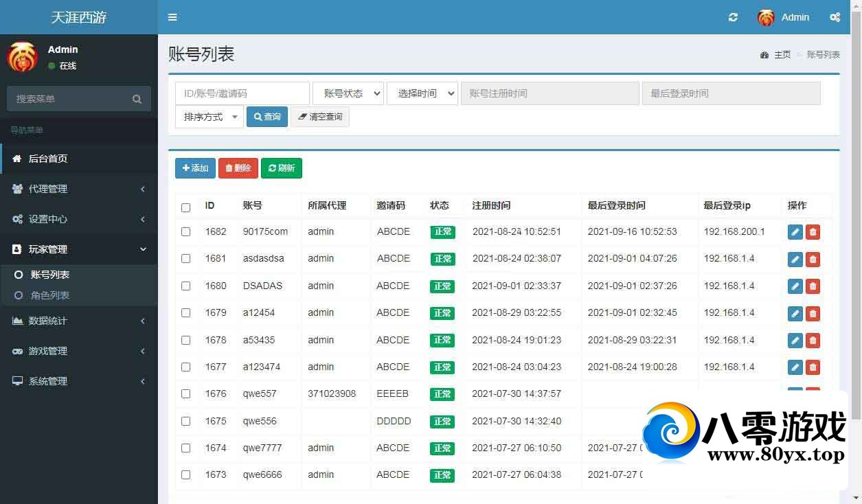
Task: Click the 清空查询 button
Action: [x=320, y=117]
